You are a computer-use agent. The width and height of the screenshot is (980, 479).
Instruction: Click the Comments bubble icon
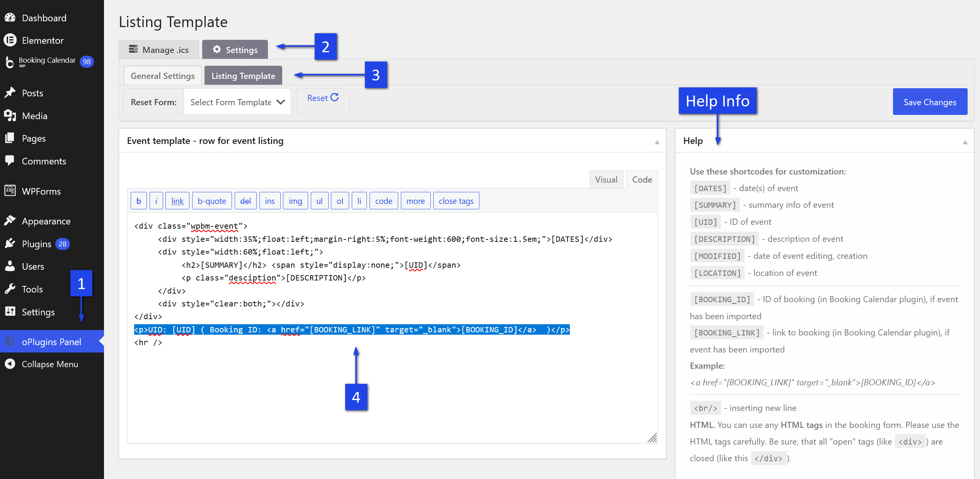[x=10, y=161]
